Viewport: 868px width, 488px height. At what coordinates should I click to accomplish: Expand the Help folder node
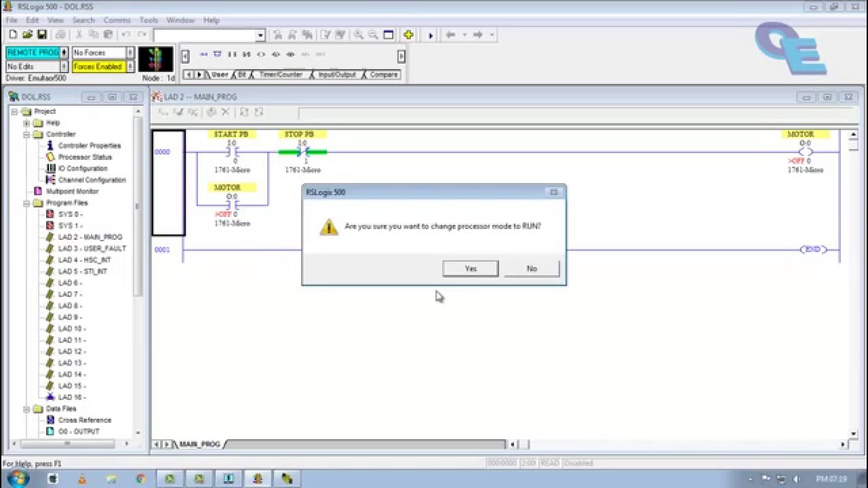coord(26,123)
